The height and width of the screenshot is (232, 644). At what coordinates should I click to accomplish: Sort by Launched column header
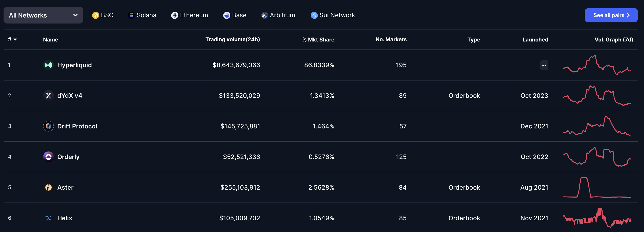tap(535, 39)
